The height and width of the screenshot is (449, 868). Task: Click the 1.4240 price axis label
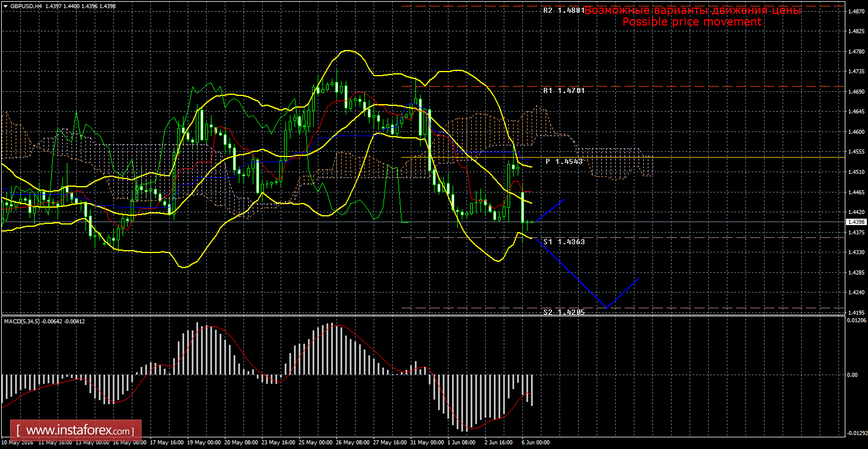click(855, 293)
